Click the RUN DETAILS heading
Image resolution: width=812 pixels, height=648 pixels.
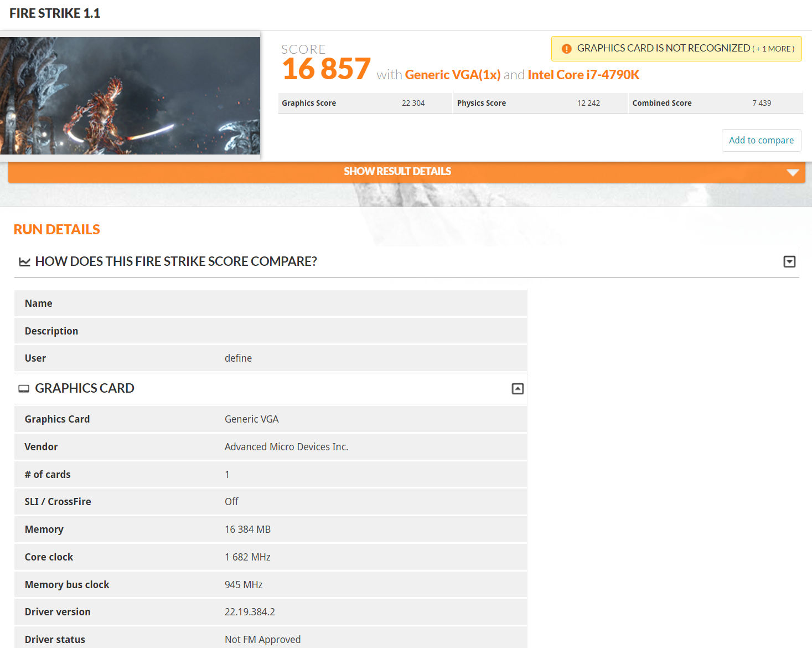click(56, 229)
